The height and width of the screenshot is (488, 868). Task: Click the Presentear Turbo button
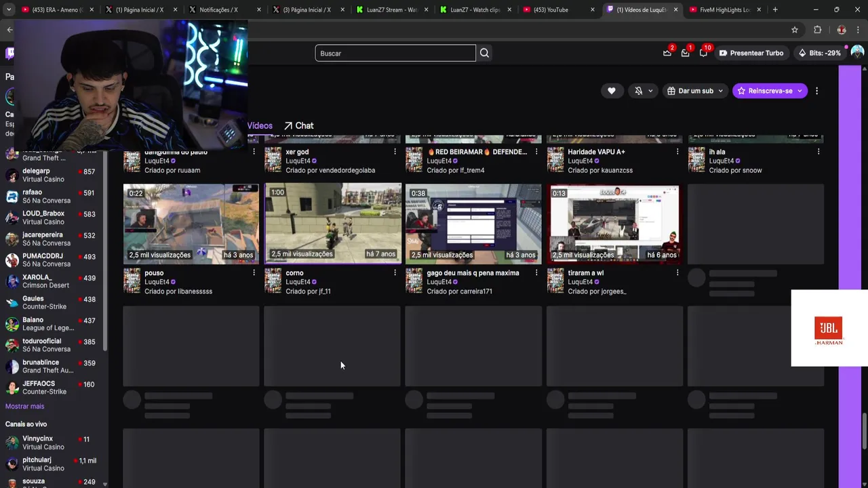(x=751, y=53)
